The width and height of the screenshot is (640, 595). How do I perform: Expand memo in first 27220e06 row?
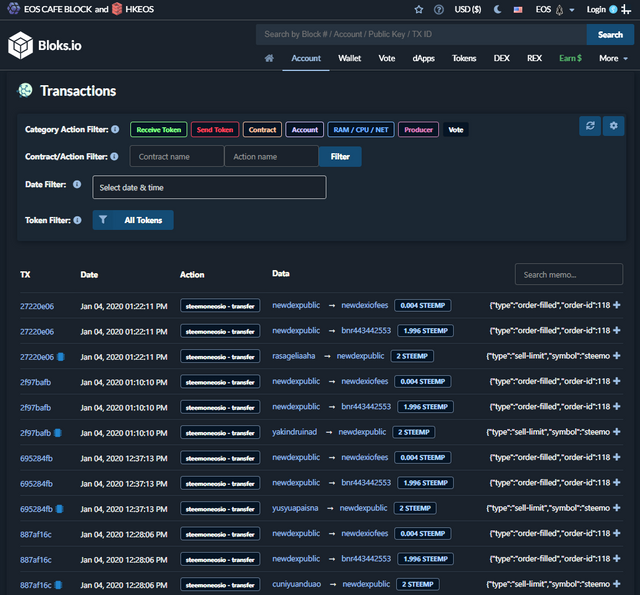pos(616,305)
